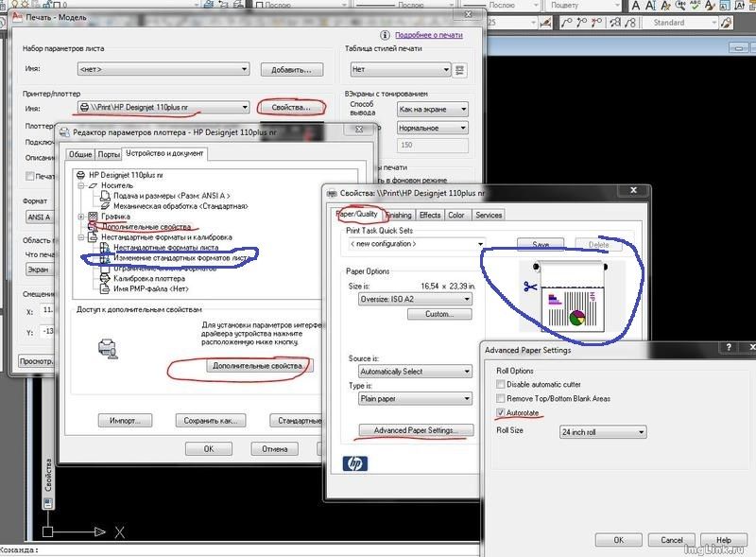Screen dimensions: 756x557
Task: Enable Disable automatic cutter checkbox
Action: click(501, 384)
